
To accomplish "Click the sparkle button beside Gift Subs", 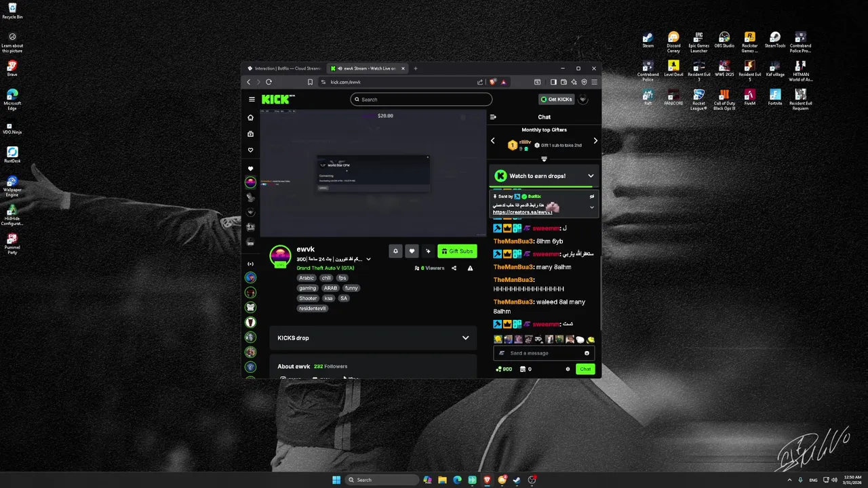I will tap(428, 251).
